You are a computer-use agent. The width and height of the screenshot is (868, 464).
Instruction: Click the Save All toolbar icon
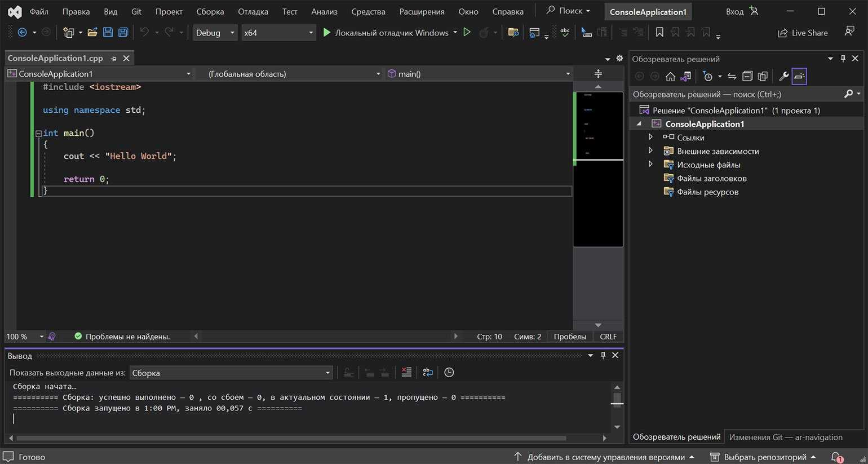point(123,33)
